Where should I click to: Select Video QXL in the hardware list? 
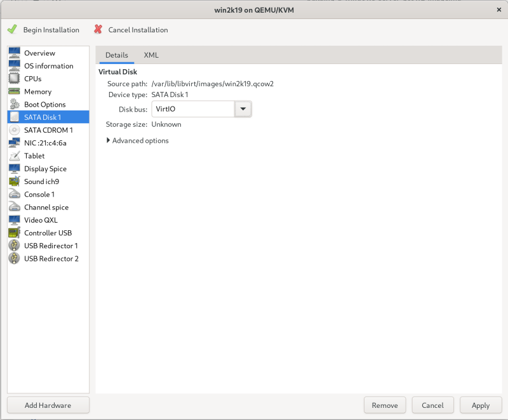pyautogui.click(x=41, y=220)
